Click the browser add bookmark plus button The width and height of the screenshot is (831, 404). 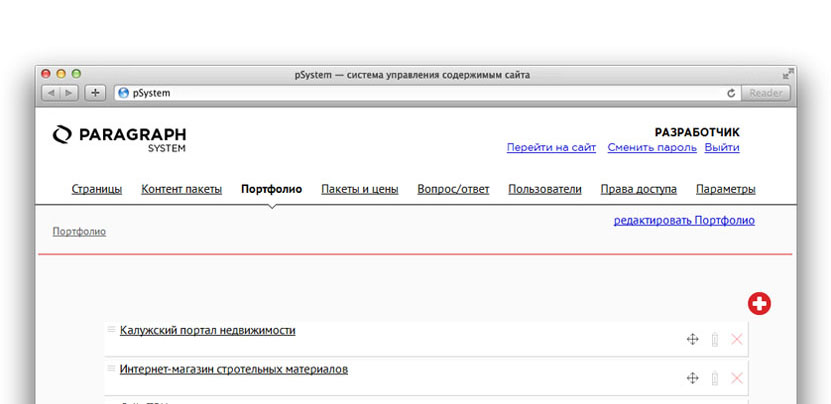95,93
